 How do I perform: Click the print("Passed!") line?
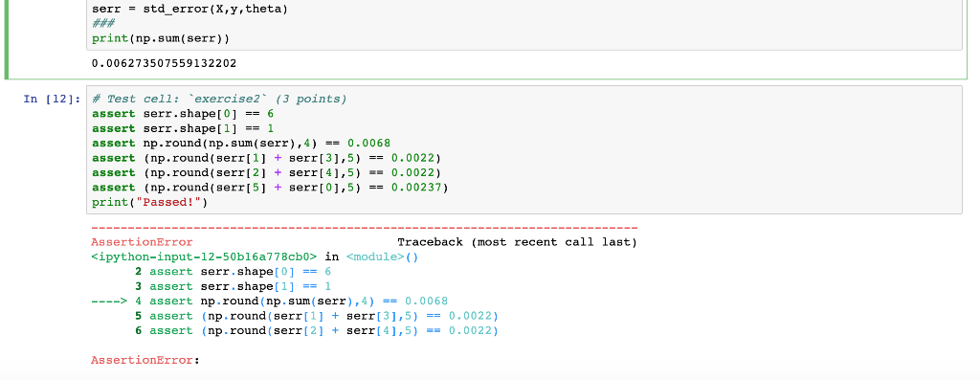(149, 202)
